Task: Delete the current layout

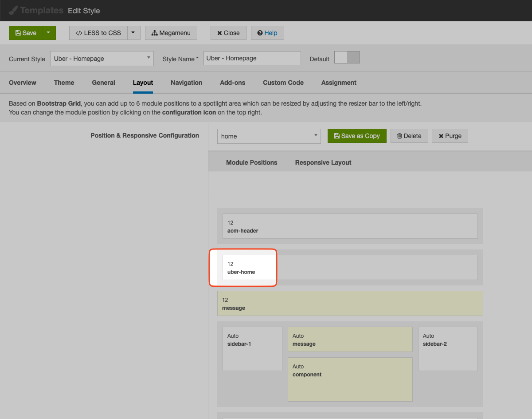Action: pos(409,136)
